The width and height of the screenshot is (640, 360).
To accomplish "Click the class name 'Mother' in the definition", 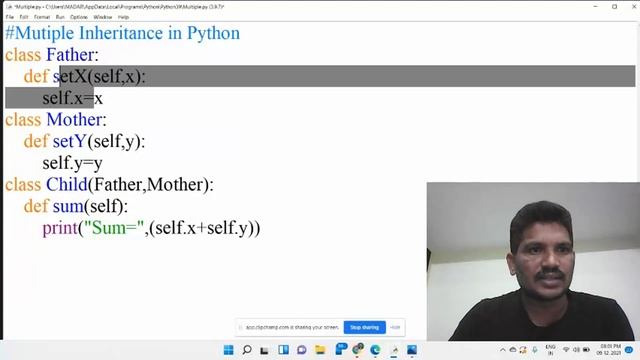I will point(74,120).
